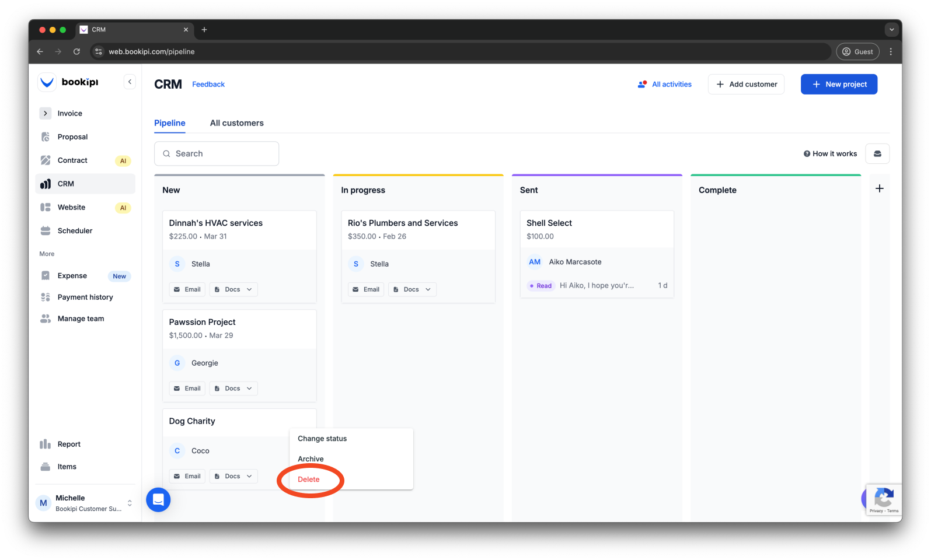Open the Shell Select project card
Viewport: 931px width, 560px height.
pyautogui.click(x=597, y=254)
